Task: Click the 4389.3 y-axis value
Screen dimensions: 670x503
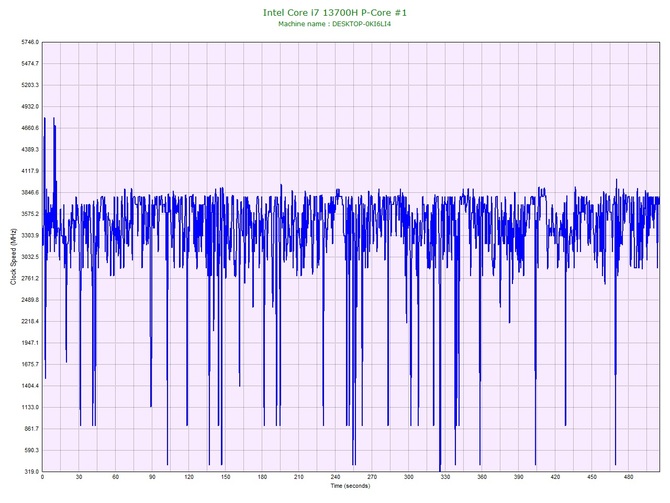Action: pos(30,150)
